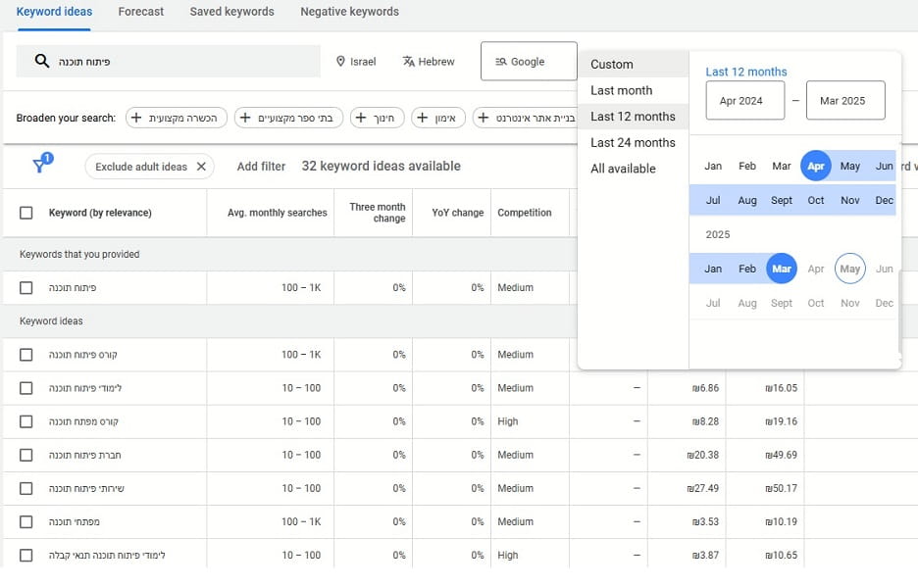Check the provided keyword פיתוח תוכנה row

pos(25,288)
